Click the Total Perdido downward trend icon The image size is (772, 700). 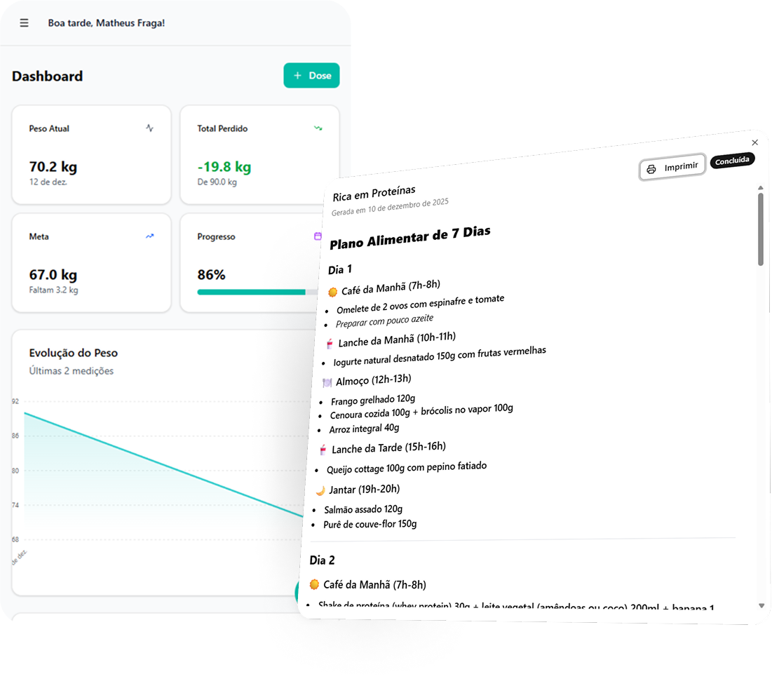[318, 128]
